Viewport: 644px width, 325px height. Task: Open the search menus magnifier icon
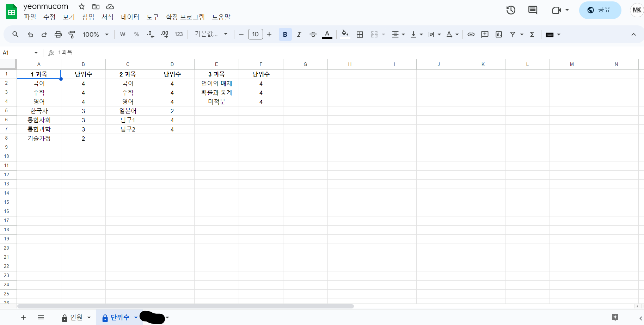15,34
